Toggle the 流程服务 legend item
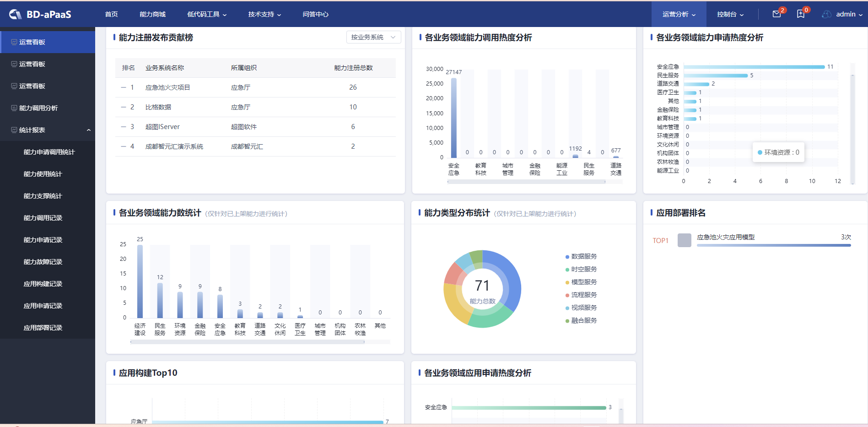This screenshot has width=868, height=427. (581, 295)
